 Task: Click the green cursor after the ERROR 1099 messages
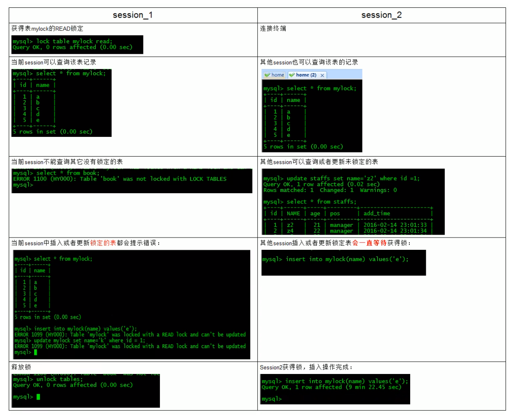(36, 353)
